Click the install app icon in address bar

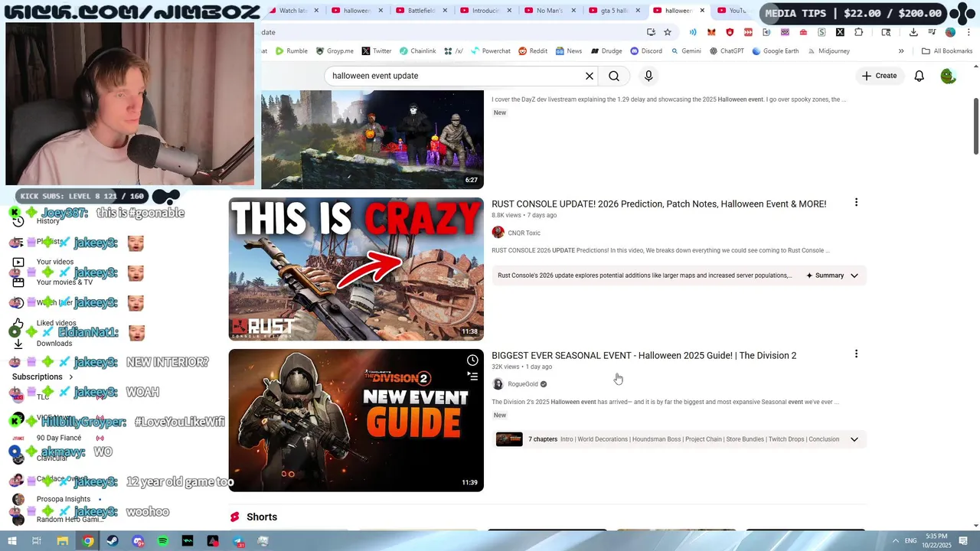point(651,32)
